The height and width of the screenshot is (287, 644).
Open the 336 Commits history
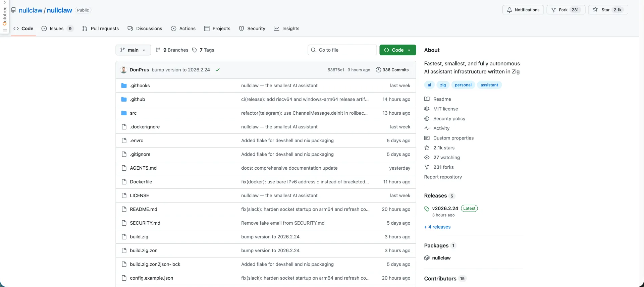[392, 70]
